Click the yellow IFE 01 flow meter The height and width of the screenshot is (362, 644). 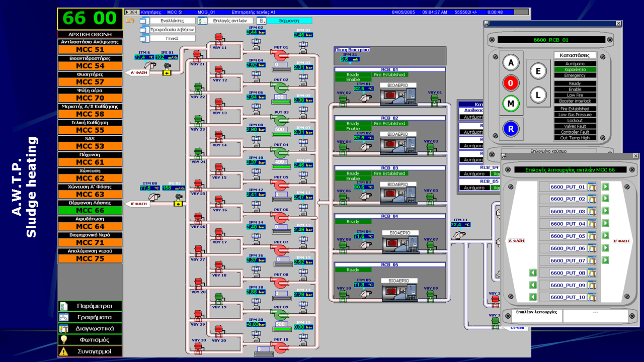click(x=167, y=72)
